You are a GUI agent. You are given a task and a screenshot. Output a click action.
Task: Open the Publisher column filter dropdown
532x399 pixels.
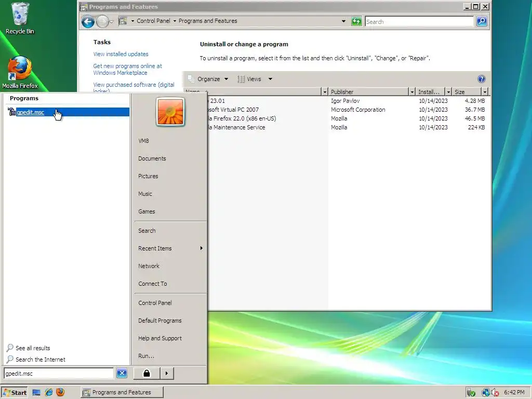tap(412, 92)
